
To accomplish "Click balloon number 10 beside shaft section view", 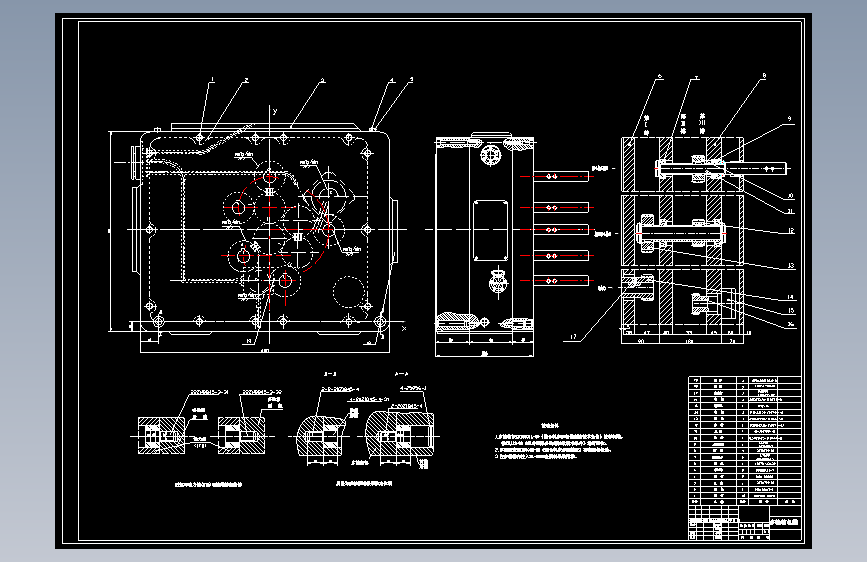I will [x=791, y=196].
